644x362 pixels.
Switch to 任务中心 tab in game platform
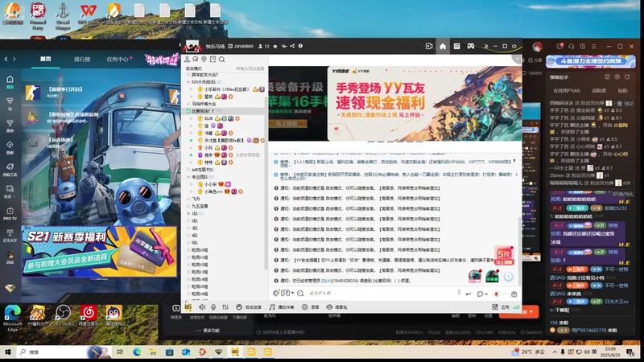click(x=118, y=59)
